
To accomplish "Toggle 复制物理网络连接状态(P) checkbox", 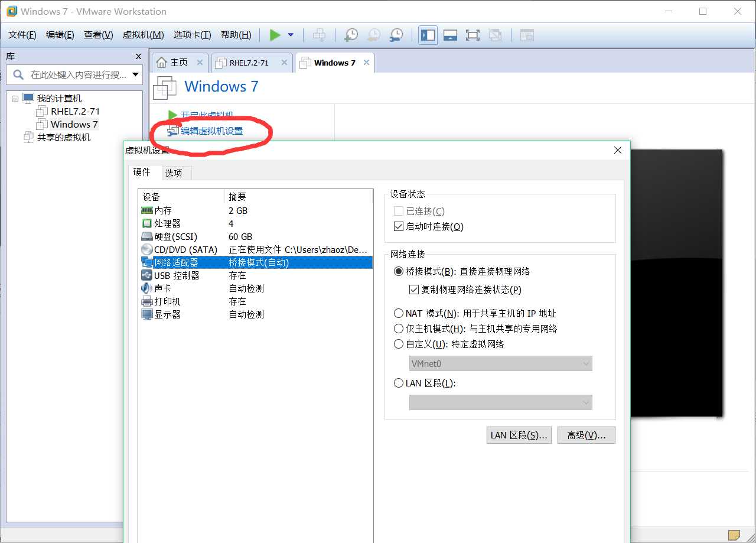I will [414, 290].
